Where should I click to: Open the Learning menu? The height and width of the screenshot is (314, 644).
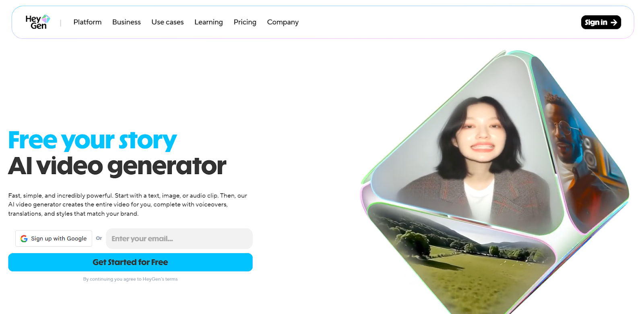(x=208, y=22)
